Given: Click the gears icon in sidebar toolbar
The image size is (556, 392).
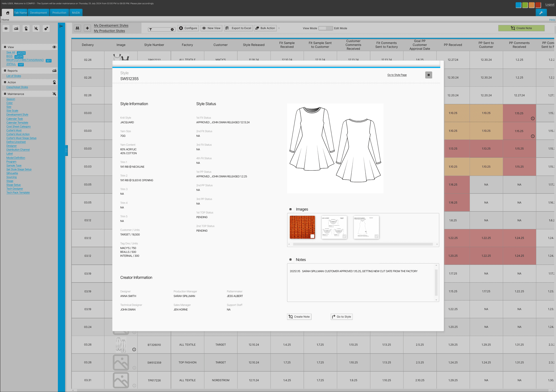Looking at the screenshot, I should pos(46,29).
